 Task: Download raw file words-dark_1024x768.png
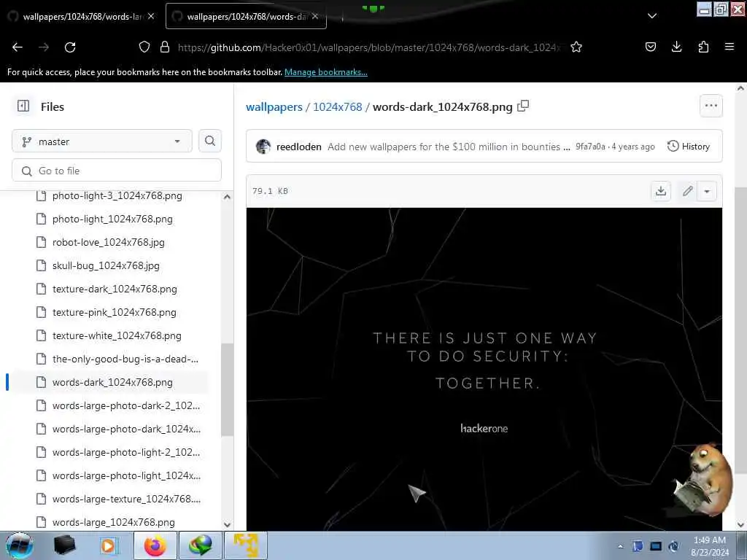tap(661, 191)
